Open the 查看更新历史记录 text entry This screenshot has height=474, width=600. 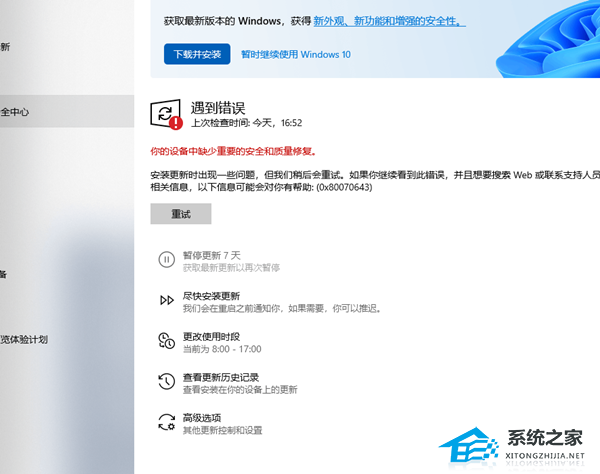coord(221,377)
